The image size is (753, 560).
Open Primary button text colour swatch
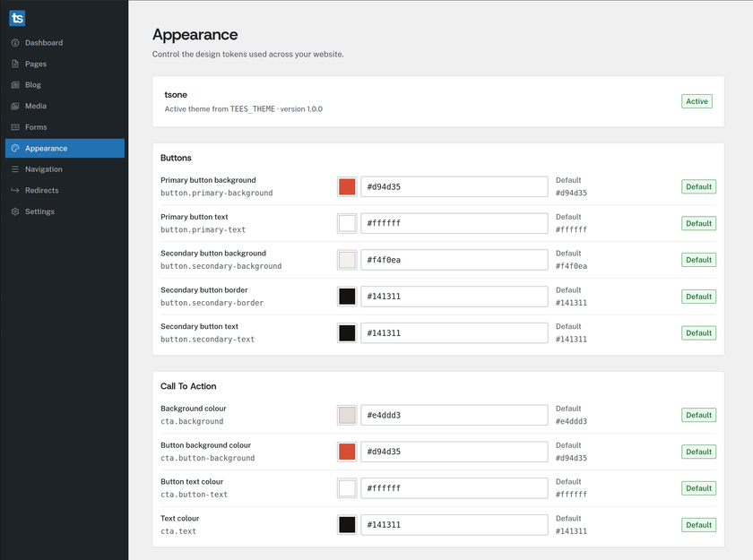tap(347, 223)
